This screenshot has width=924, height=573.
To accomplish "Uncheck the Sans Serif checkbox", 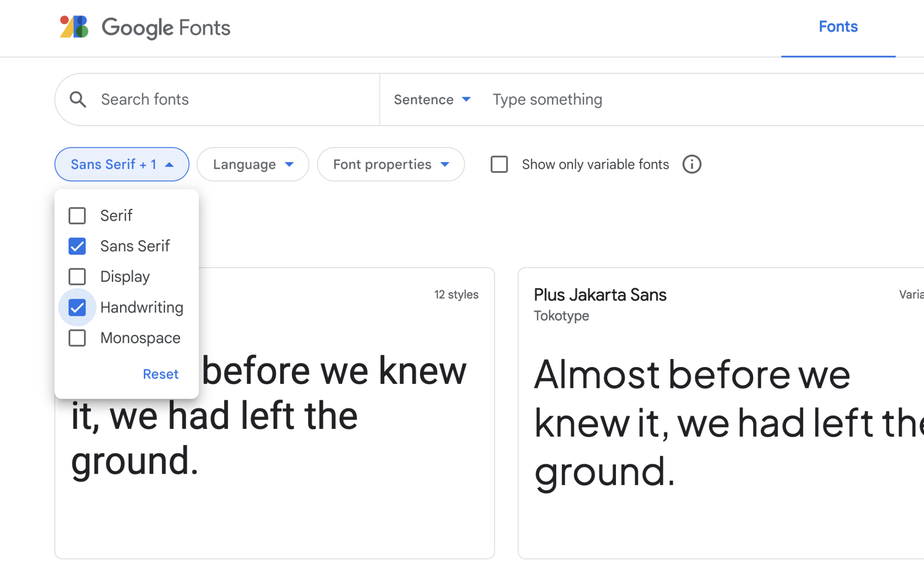I will tap(77, 247).
